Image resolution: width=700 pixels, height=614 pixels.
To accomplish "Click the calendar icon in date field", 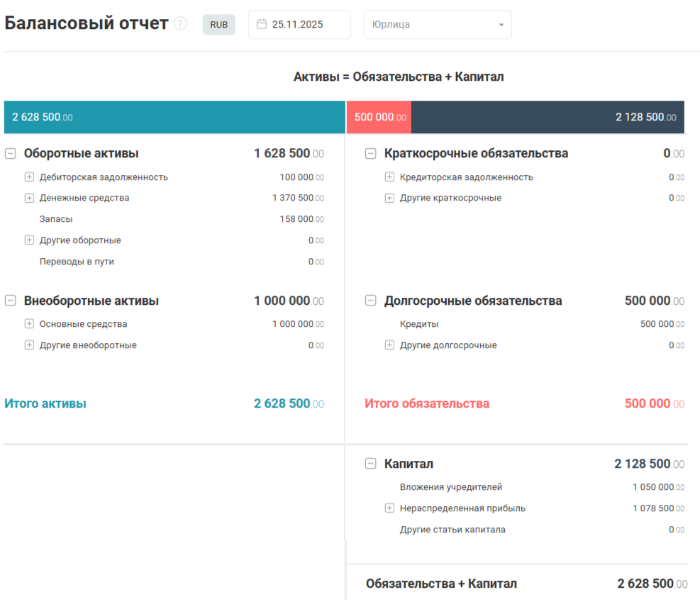I will click(x=261, y=24).
